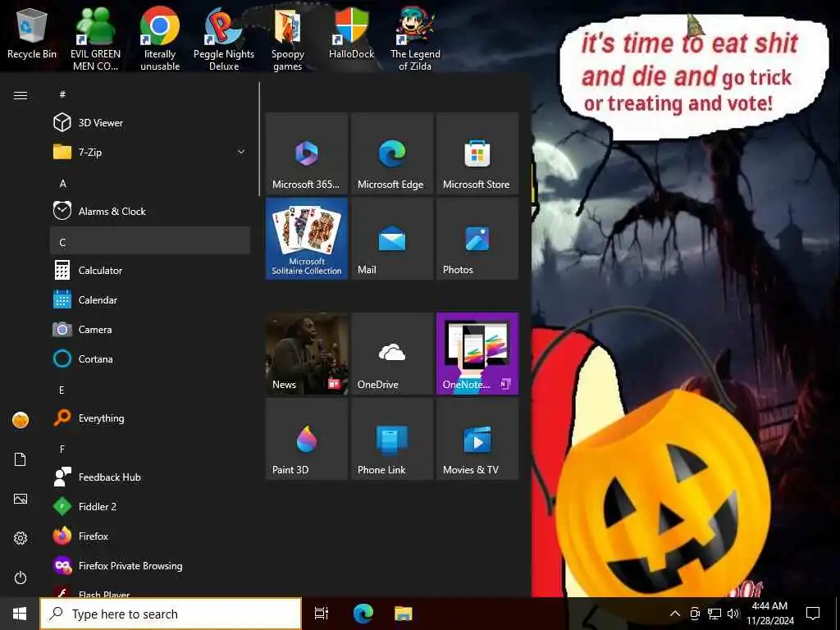Open Task View on the taskbar
840x630 pixels.
tap(322, 614)
